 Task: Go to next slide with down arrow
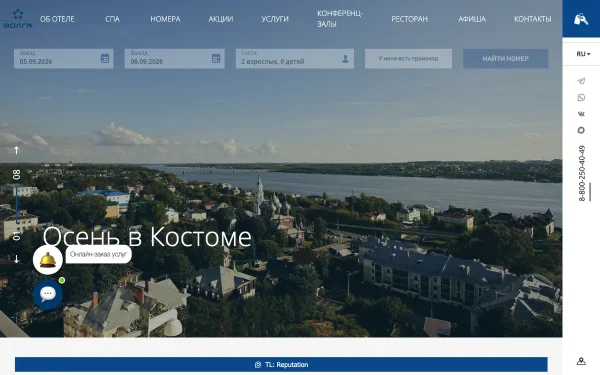coord(16,259)
